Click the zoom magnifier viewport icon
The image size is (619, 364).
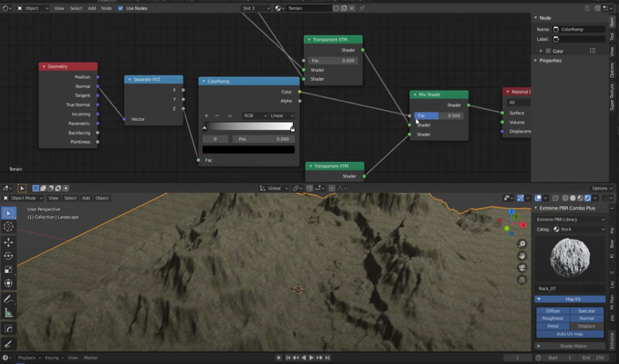pyautogui.click(x=522, y=244)
